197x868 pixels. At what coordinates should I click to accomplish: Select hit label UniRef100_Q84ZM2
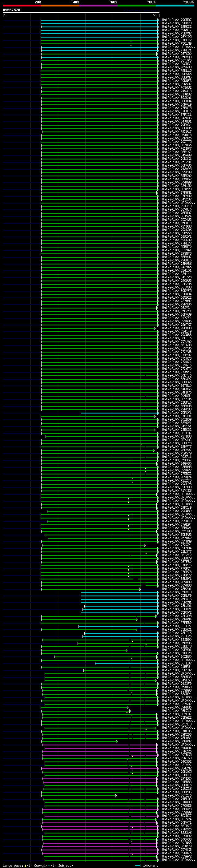[177, 769]
